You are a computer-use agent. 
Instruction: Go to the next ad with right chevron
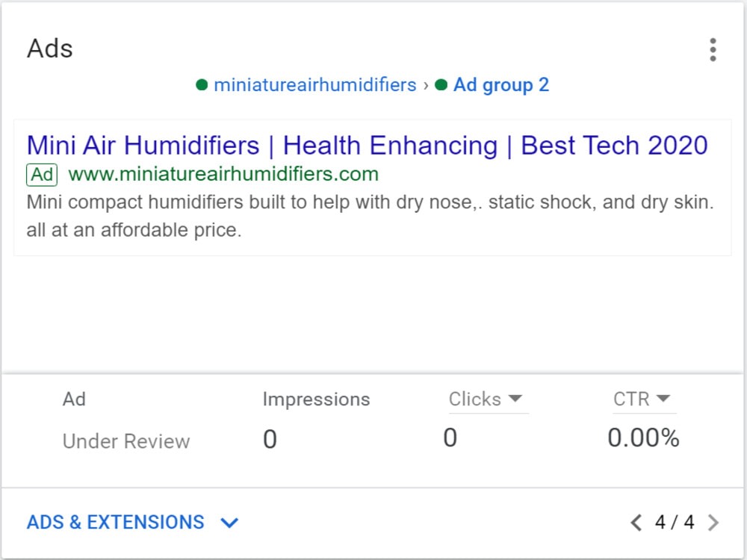[713, 523]
